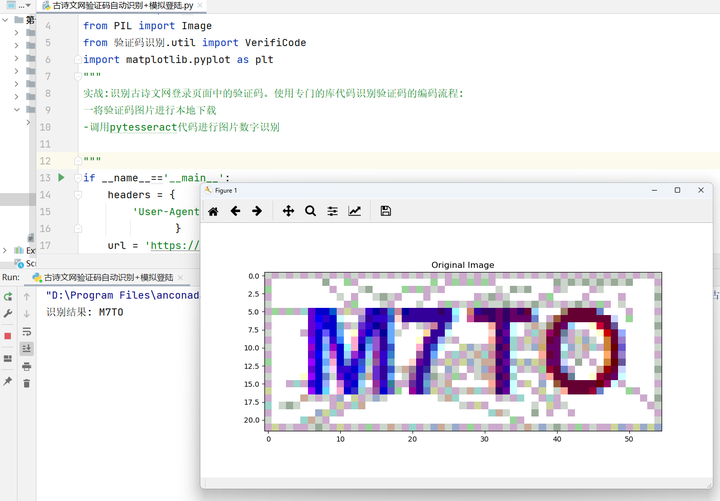Viewport: 720px width, 501px height.
Task: Minimize the Figure 1 window
Action: (x=654, y=190)
